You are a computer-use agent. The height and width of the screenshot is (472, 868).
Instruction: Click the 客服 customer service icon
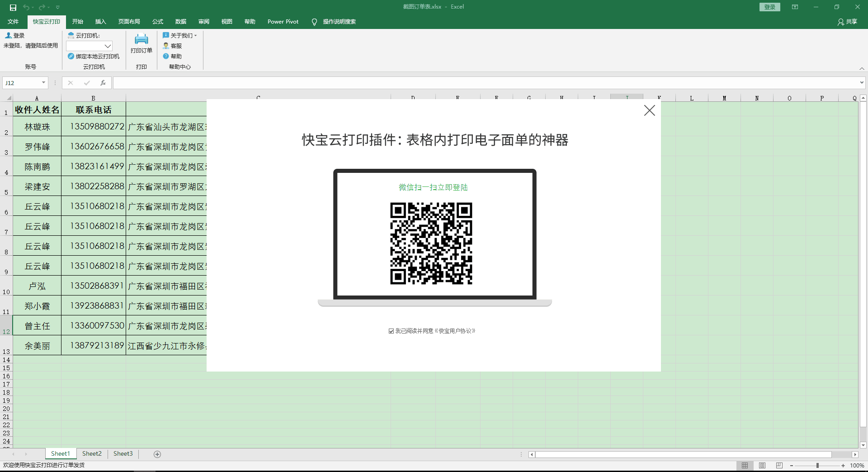click(x=166, y=46)
